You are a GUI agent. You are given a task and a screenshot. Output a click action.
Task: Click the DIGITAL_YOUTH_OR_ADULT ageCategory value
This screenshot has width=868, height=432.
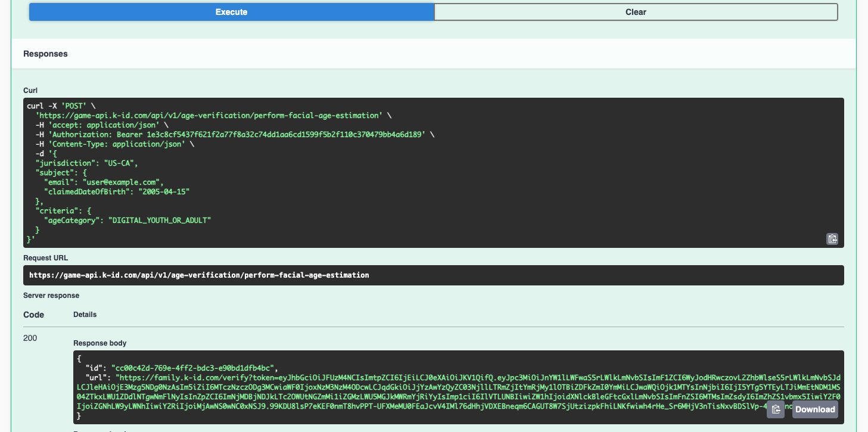point(160,220)
